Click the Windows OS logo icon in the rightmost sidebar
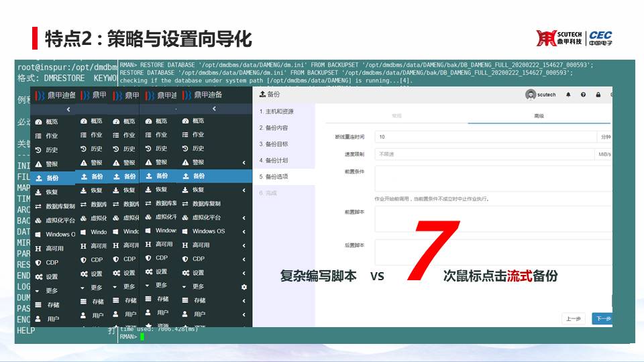 click(x=186, y=231)
